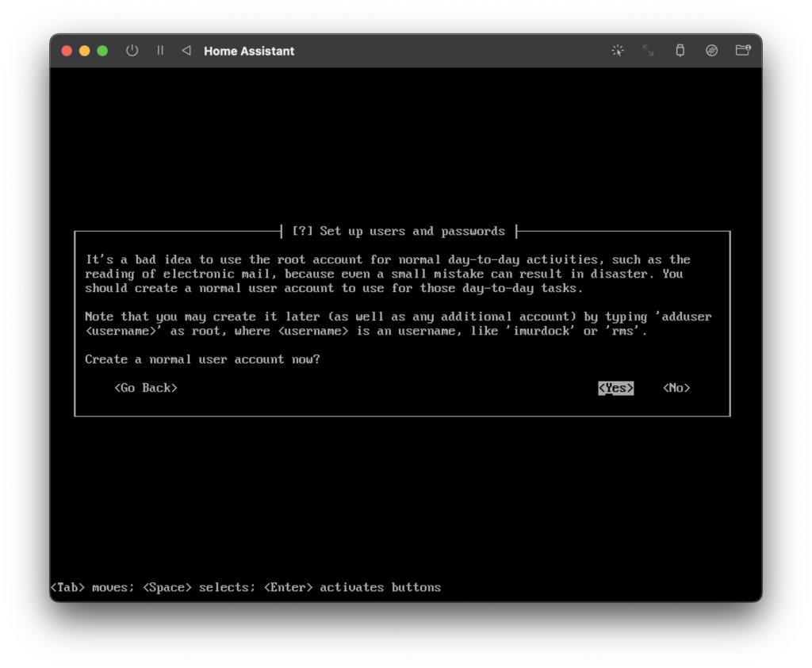The width and height of the screenshot is (812, 668).
Task: Close the window with the red button
Action: tap(67, 51)
